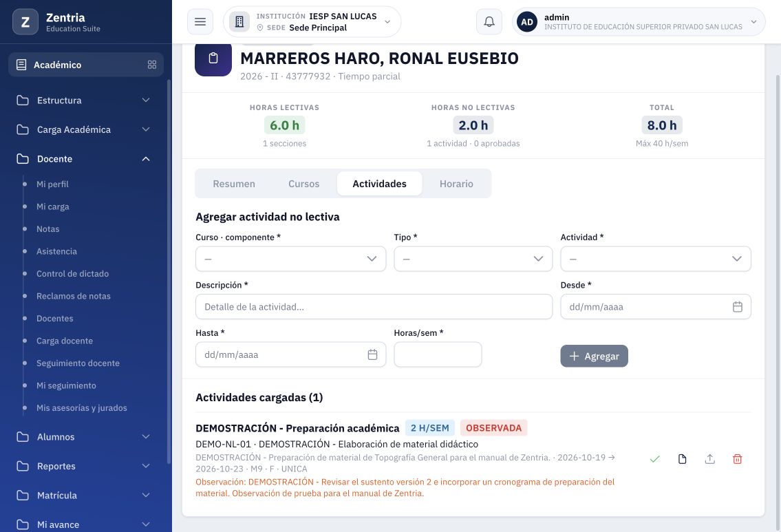The image size is (781, 532).
Task: Expand the Estructura sidebar section
Action: [x=86, y=100]
